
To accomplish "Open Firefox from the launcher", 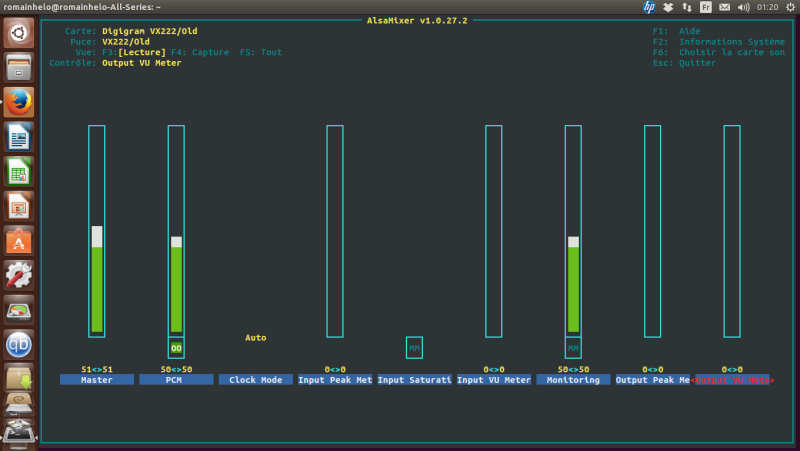I will coord(19,102).
